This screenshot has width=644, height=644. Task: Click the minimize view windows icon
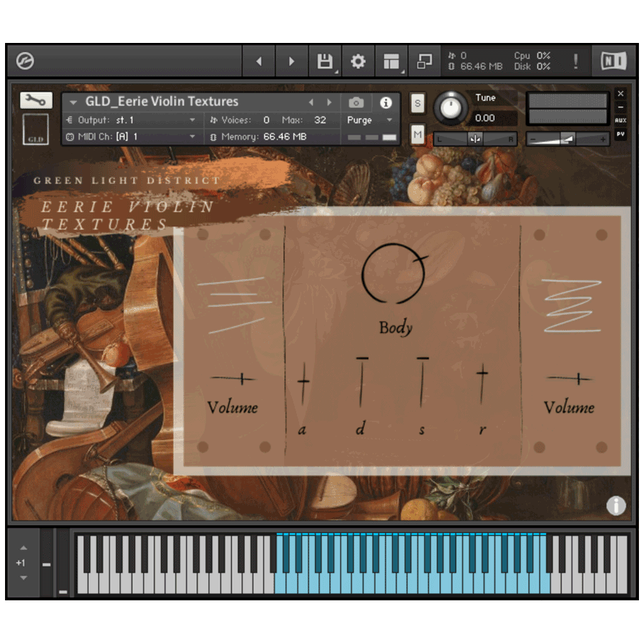click(x=424, y=62)
